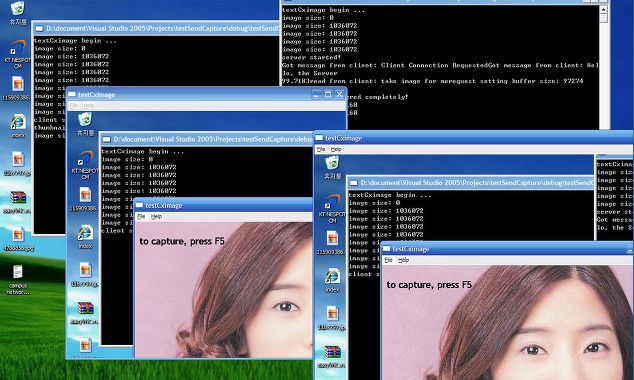Viewport: 634px width, 380px height.
Task: Click the 'image size: 0' line in the left console window
Action: tap(59, 49)
